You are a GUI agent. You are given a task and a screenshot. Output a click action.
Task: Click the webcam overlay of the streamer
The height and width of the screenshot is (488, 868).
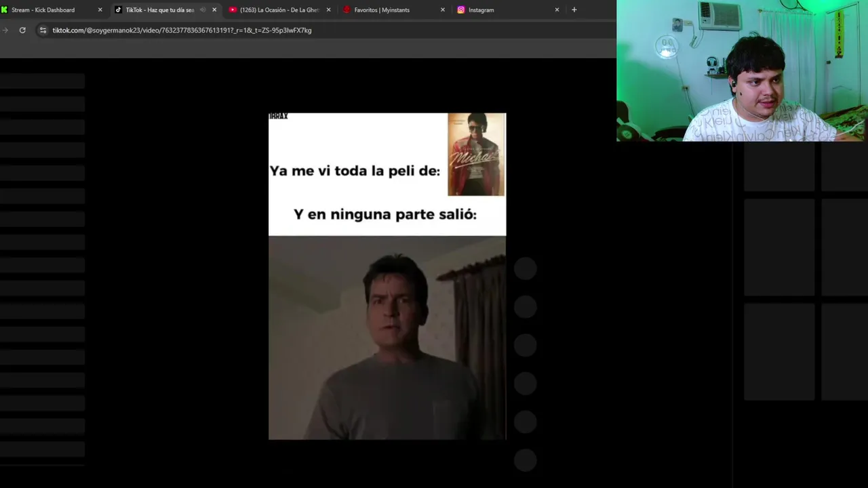[742, 70]
